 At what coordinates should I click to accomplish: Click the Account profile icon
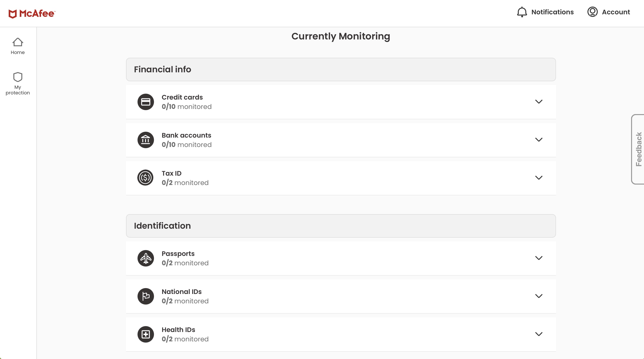point(592,12)
